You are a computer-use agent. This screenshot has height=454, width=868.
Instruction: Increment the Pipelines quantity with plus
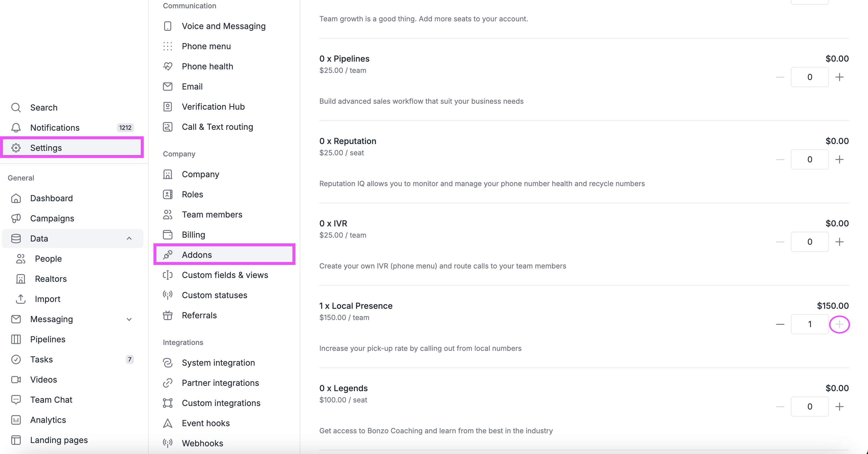pos(840,77)
